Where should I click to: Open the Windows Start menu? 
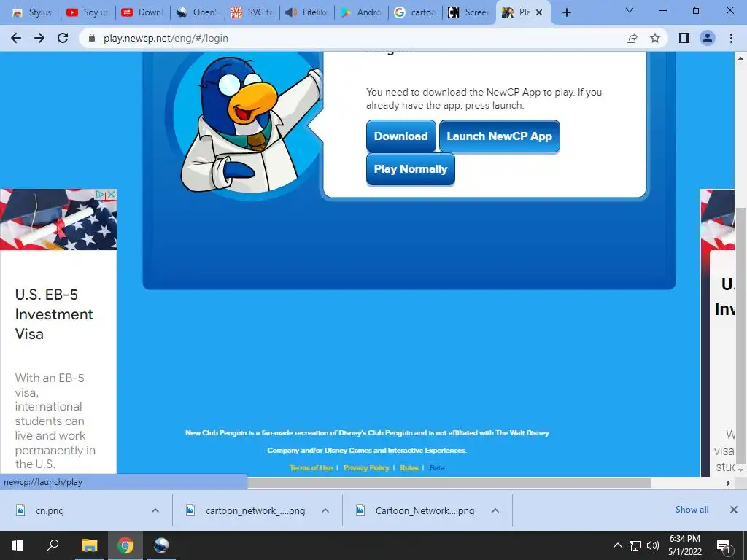(x=18, y=545)
